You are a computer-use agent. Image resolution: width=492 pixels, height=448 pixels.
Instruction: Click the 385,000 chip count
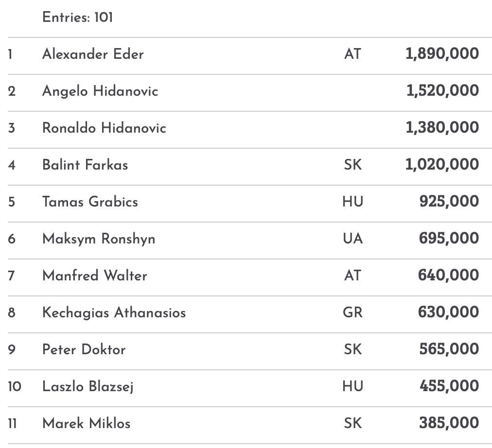(449, 423)
